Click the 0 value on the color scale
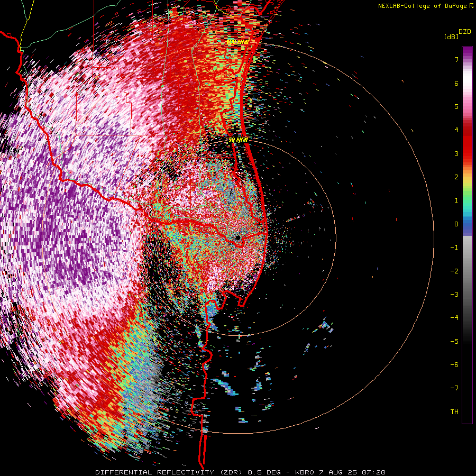This screenshot has width=476, height=476. [456, 224]
